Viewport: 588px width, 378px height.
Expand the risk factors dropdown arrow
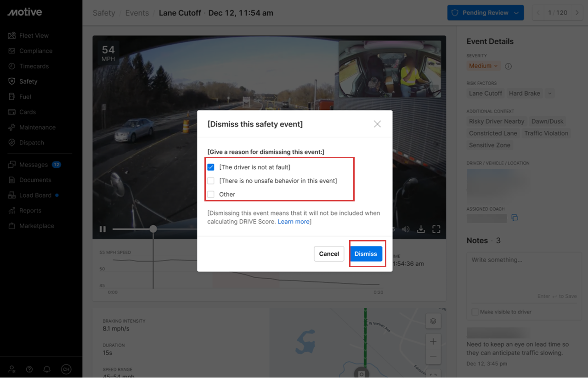549,93
